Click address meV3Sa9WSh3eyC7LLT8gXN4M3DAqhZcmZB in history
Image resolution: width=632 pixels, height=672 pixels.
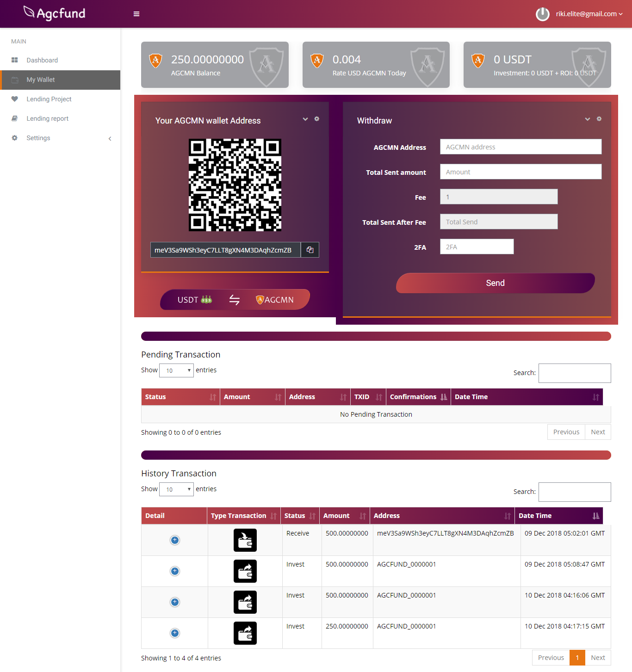[446, 533]
